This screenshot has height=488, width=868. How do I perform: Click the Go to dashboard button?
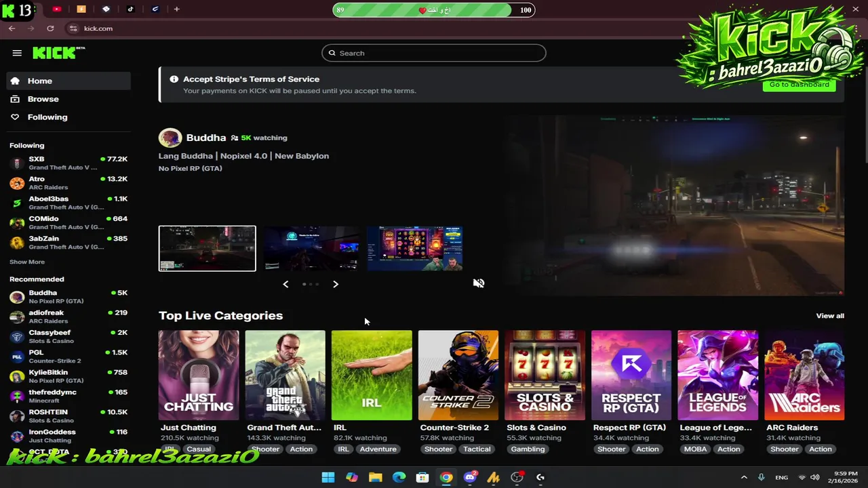799,85
